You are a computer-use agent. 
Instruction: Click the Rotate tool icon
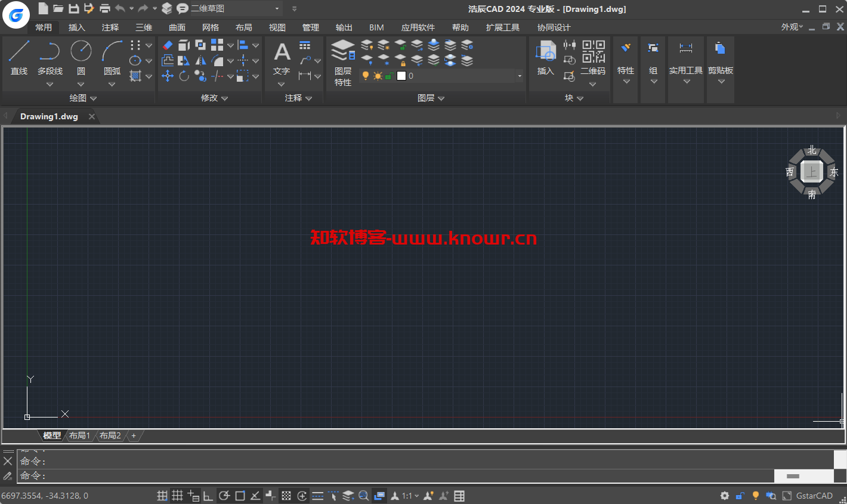click(x=184, y=76)
